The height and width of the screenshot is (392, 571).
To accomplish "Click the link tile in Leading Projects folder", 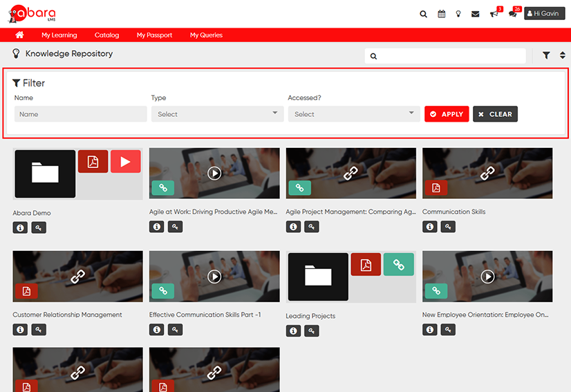I will point(399,265).
